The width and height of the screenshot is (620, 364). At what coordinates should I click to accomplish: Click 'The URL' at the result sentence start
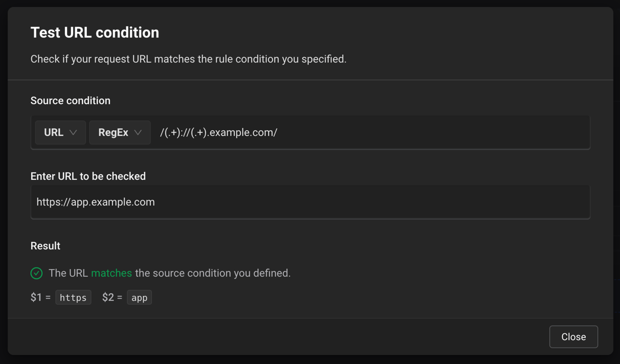coord(68,273)
